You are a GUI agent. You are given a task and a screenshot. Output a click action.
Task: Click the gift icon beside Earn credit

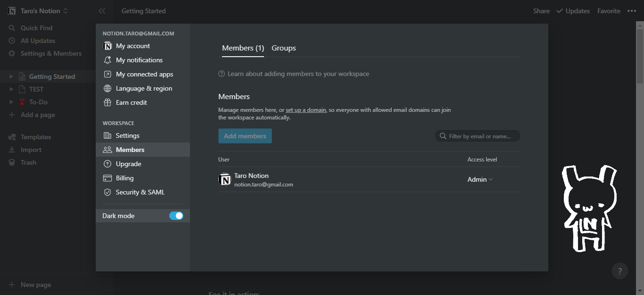(107, 102)
